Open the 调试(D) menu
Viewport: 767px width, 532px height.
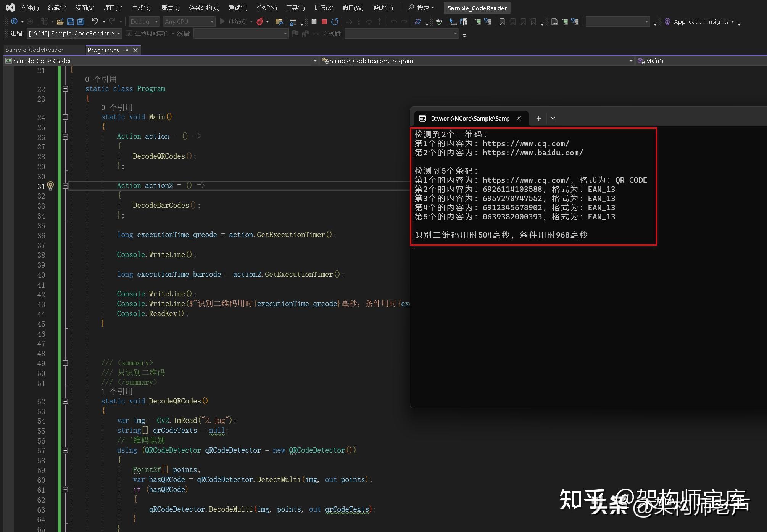(169, 8)
